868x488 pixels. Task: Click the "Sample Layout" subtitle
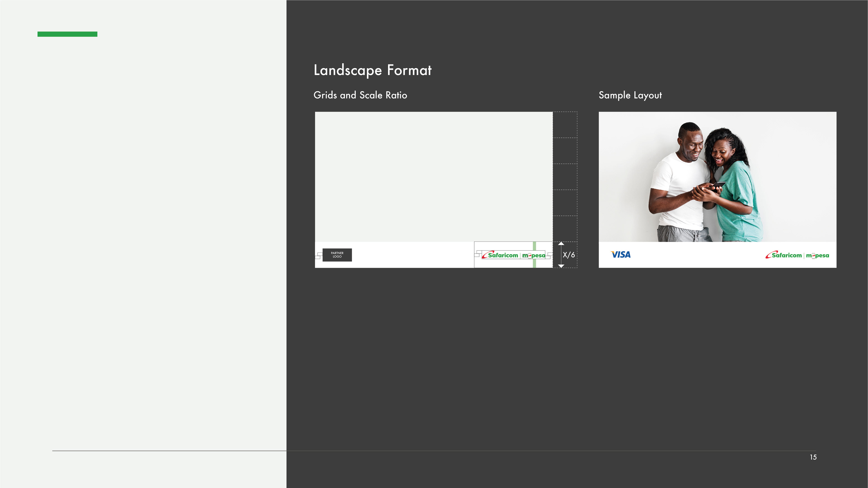(x=630, y=95)
